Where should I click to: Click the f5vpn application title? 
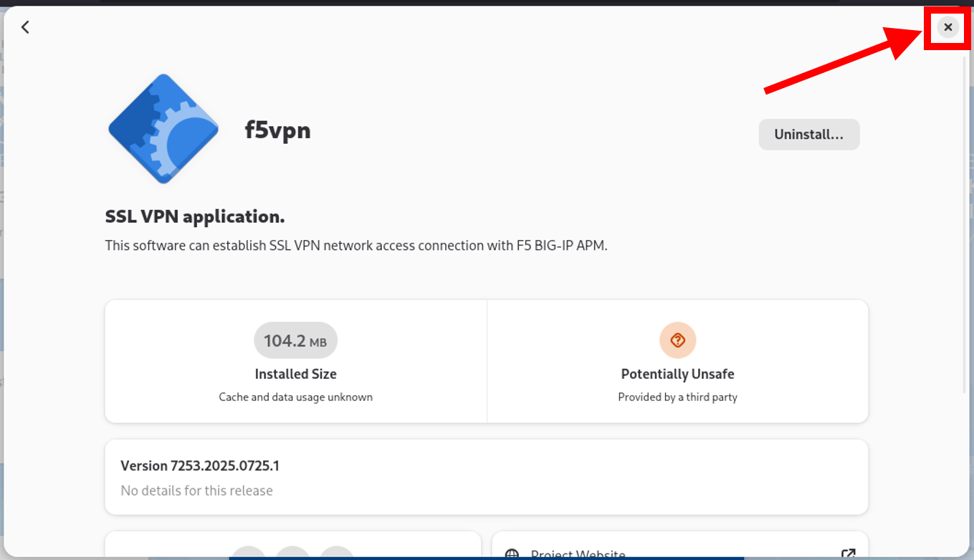click(277, 130)
